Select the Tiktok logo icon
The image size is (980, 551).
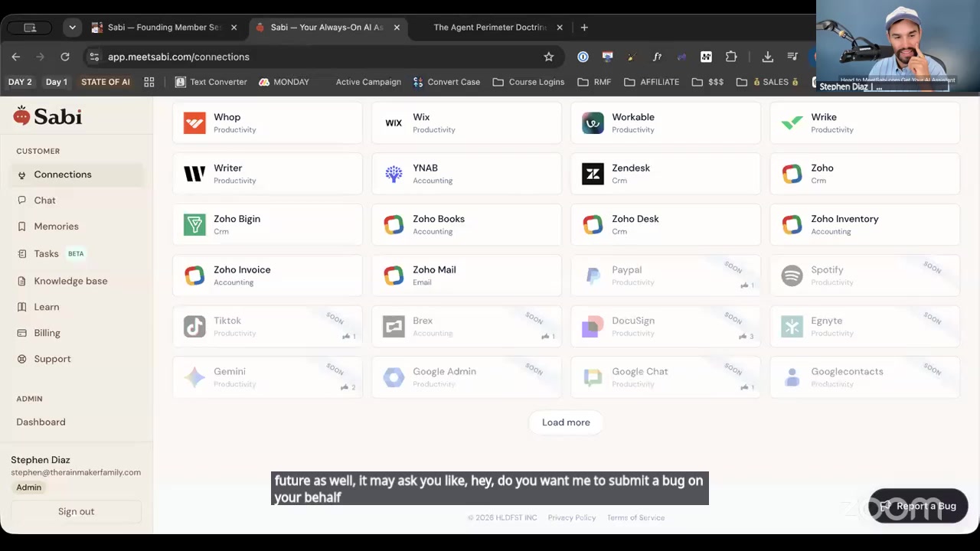194,326
